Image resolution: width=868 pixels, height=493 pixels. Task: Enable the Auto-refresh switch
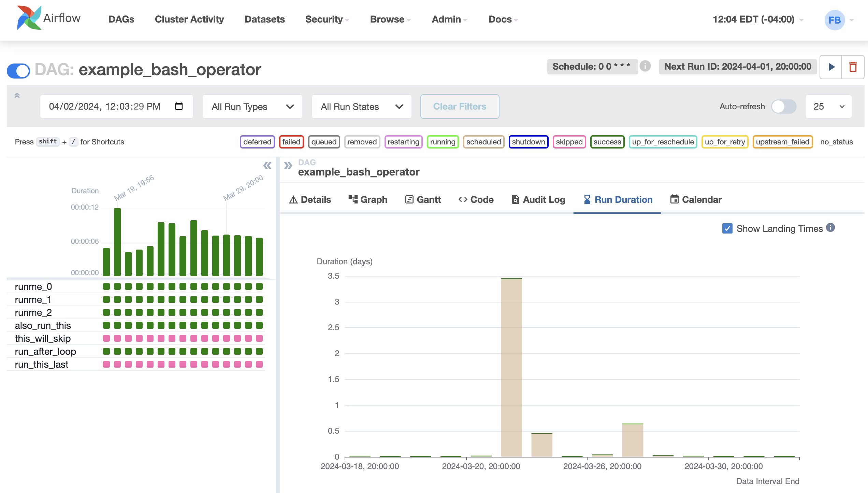coord(784,107)
